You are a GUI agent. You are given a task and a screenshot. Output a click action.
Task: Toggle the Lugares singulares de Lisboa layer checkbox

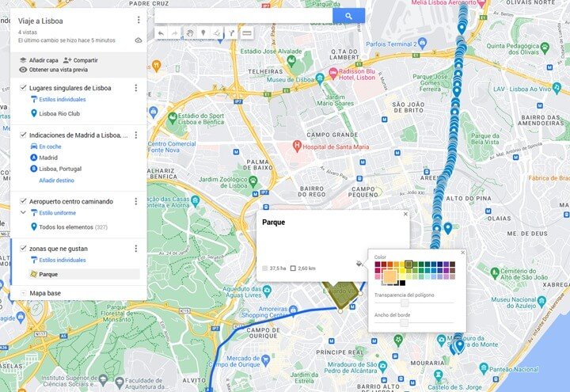click(23, 88)
